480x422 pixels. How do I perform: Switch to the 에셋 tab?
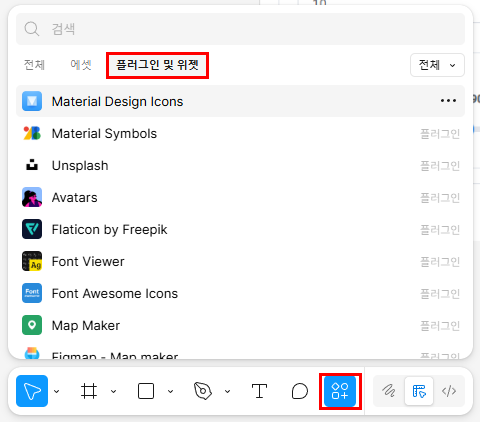coord(81,65)
